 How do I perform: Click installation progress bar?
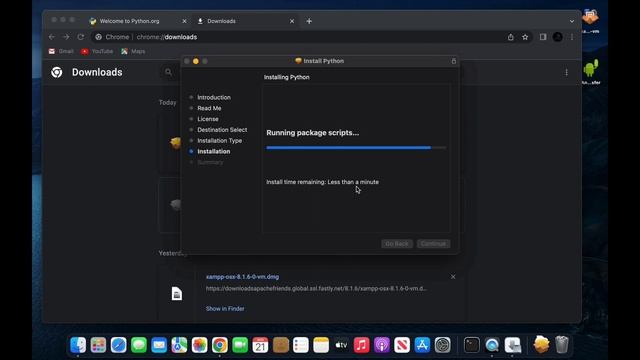(x=356, y=148)
